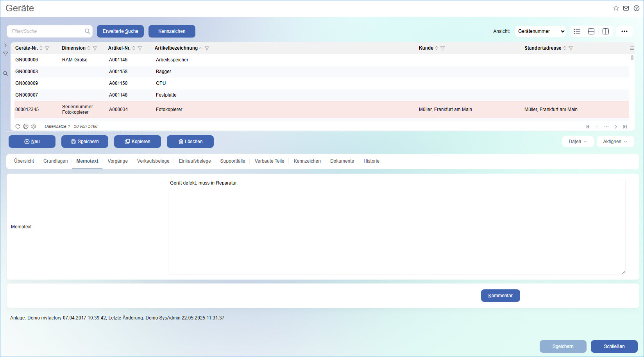
Task: Click the Kommentar button
Action: coord(500,296)
